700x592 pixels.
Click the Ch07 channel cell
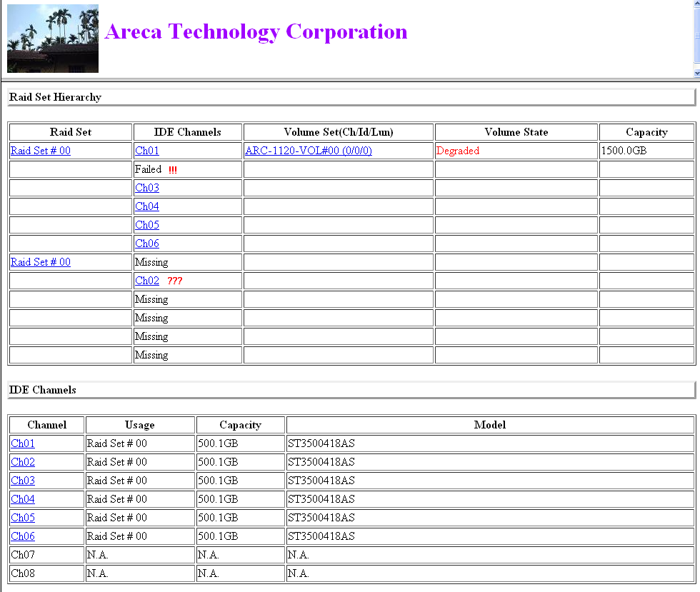pyautogui.click(x=47, y=555)
